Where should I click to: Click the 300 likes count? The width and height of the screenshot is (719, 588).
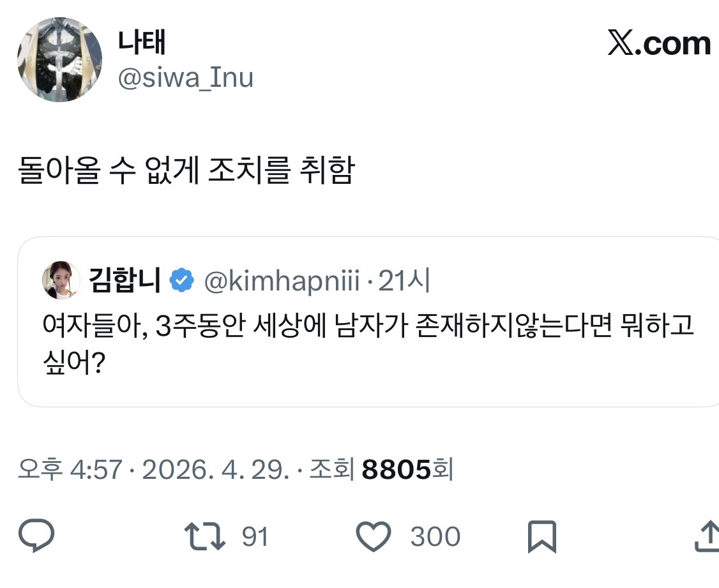click(x=435, y=537)
